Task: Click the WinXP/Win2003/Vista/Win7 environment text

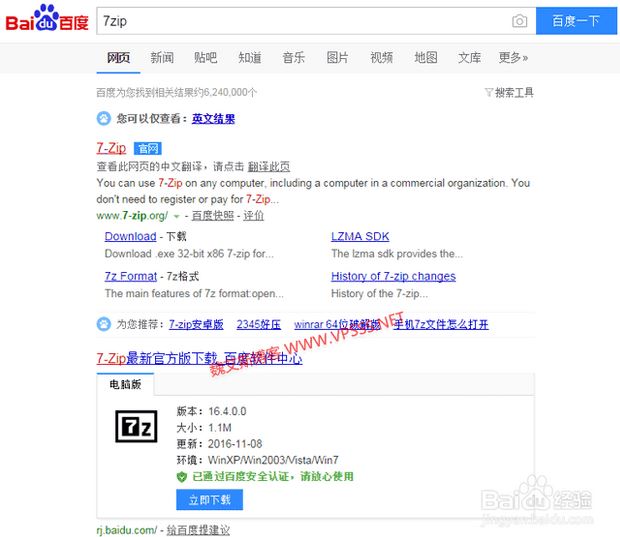Action: 273,460
